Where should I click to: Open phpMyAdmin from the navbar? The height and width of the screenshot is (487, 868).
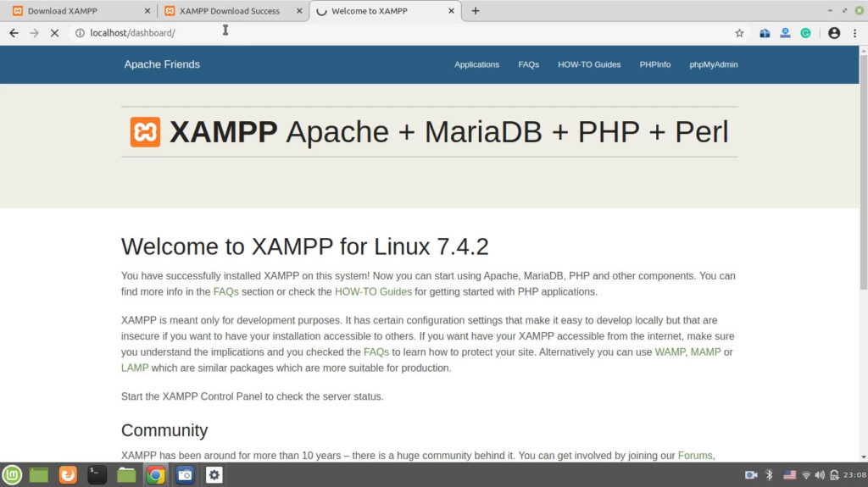click(714, 64)
